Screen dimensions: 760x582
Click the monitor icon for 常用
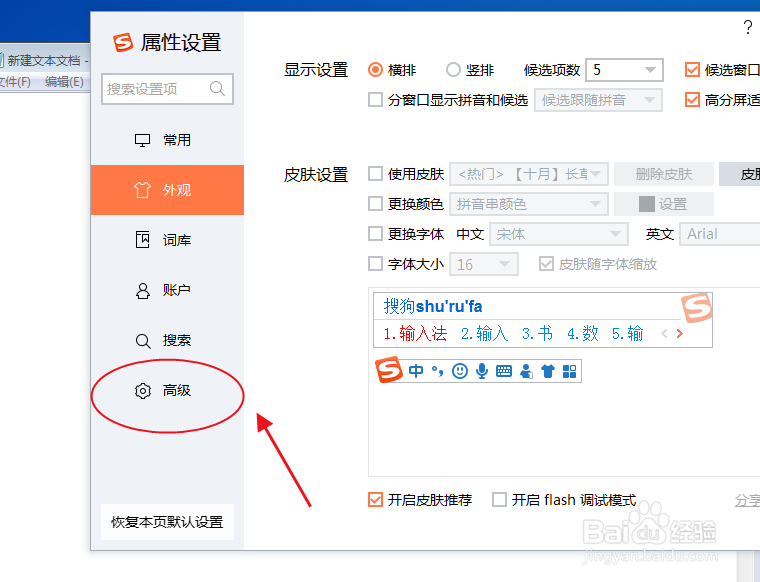tap(142, 141)
